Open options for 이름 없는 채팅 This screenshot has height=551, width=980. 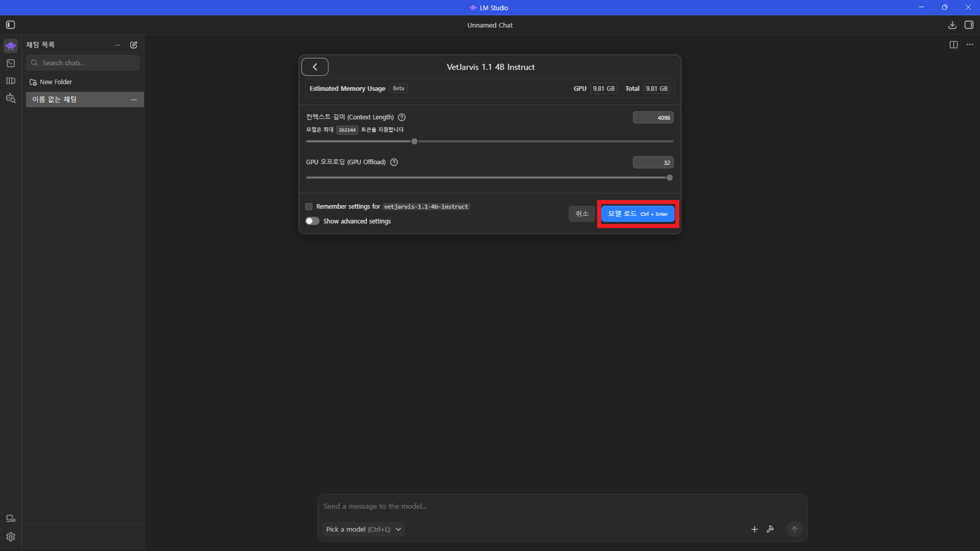coord(134,99)
